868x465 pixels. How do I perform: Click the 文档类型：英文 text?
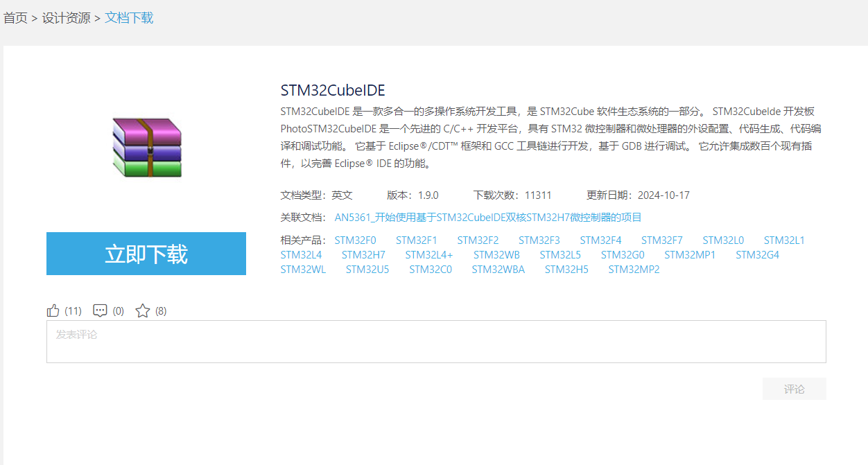[x=317, y=195]
